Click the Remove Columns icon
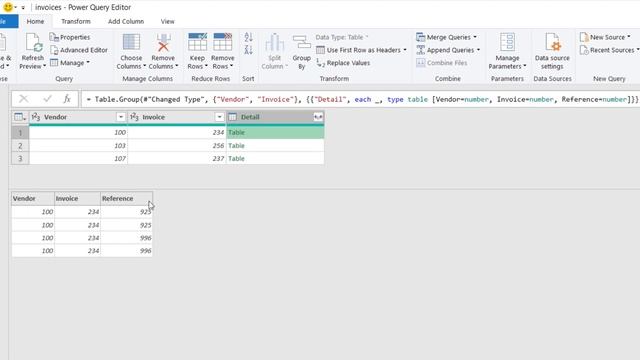The height and width of the screenshot is (360, 640). click(163, 42)
